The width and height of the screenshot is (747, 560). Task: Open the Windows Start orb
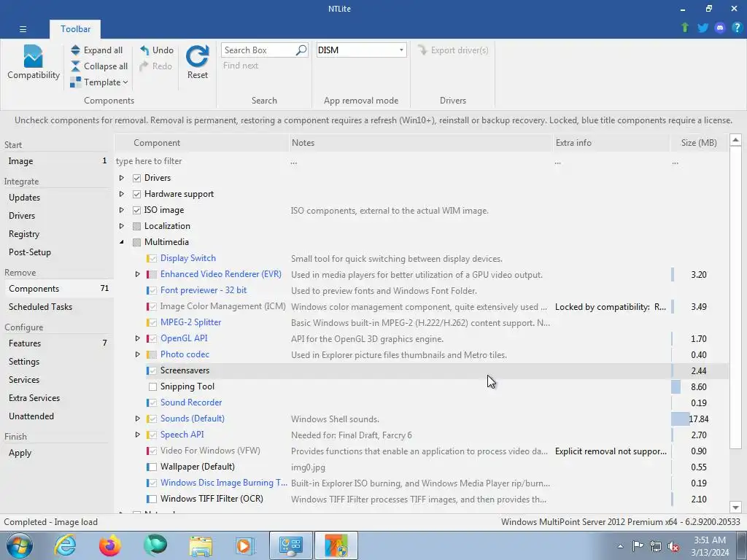point(20,545)
